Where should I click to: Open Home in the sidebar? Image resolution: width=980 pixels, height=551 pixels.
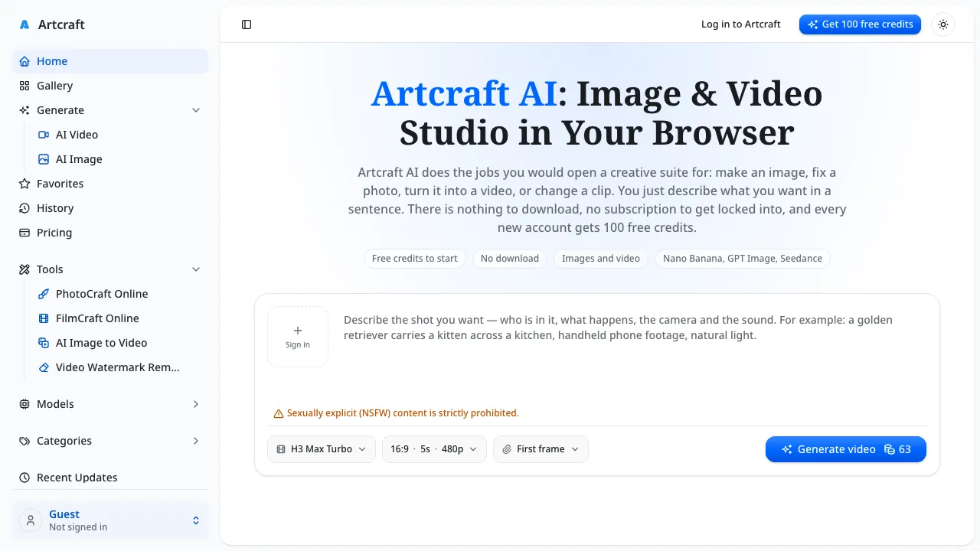[x=110, y=61]
